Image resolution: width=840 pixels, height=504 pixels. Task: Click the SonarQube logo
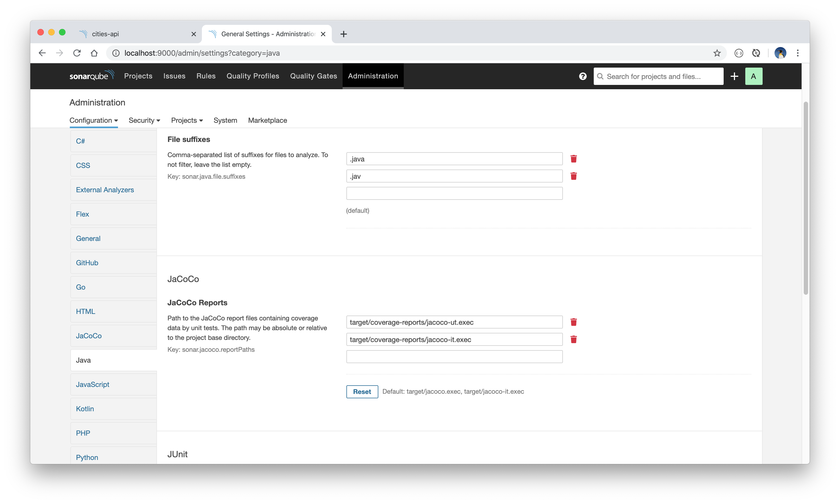point(92,76)
